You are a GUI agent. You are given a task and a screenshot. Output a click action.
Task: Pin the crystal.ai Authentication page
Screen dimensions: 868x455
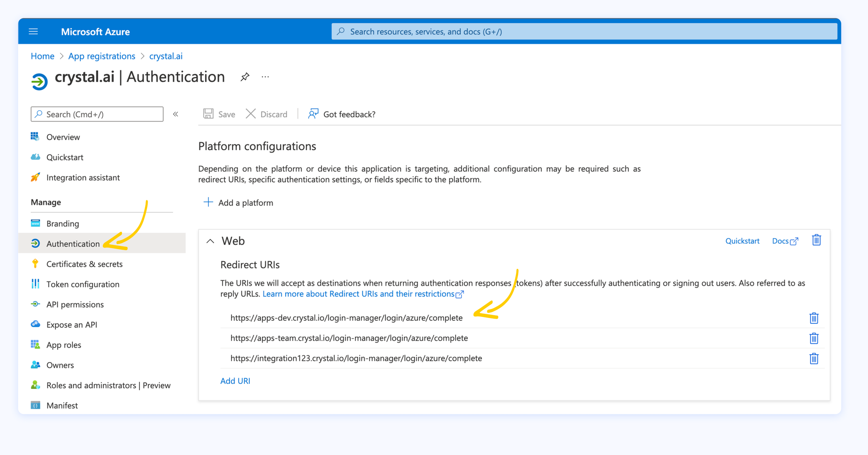click(x=245, y=77)
